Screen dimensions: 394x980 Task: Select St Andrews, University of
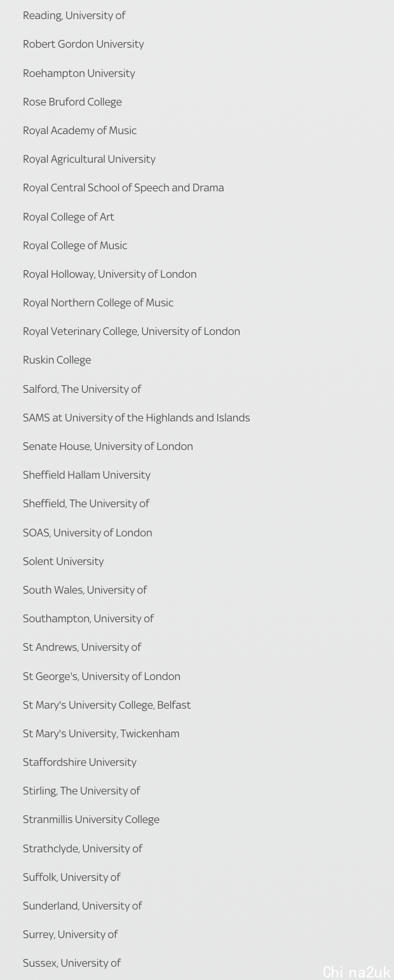pyautogui.click(x=82, y=647)
